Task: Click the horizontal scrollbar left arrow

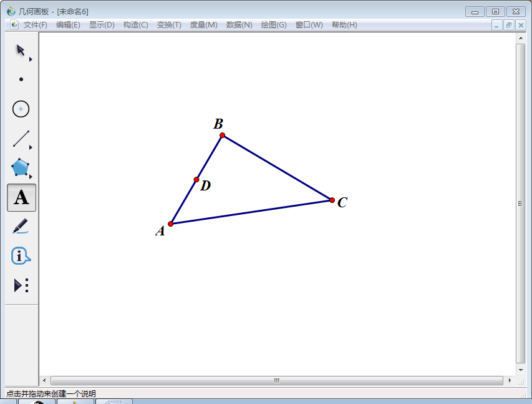Action: pyautogui.click(x=44, y=380)
